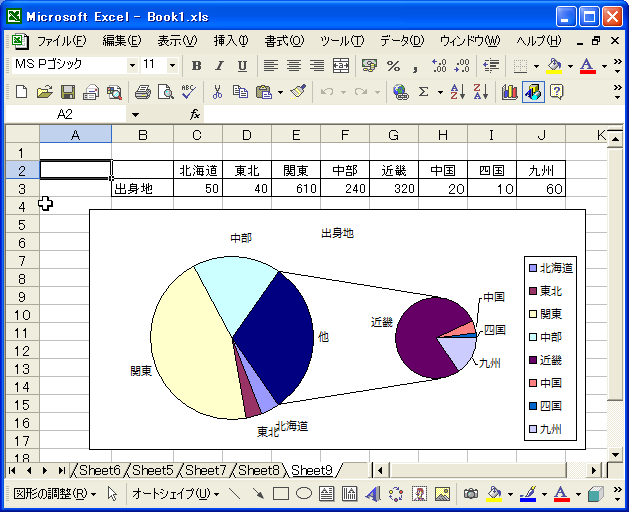Click last sheet navigation arrow
The width and height of the screenshot is (629, 512).
click(x=61, y=470)
